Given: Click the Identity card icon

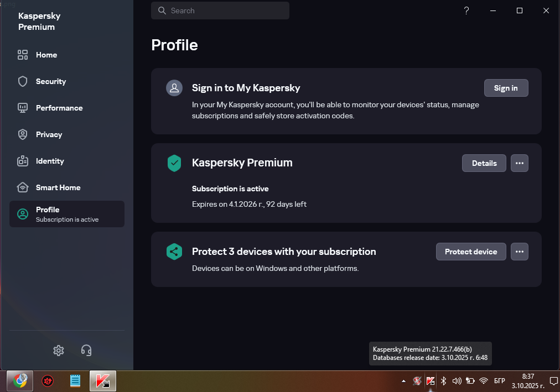Looking at the screenshot, I should [x=23, y=161].
